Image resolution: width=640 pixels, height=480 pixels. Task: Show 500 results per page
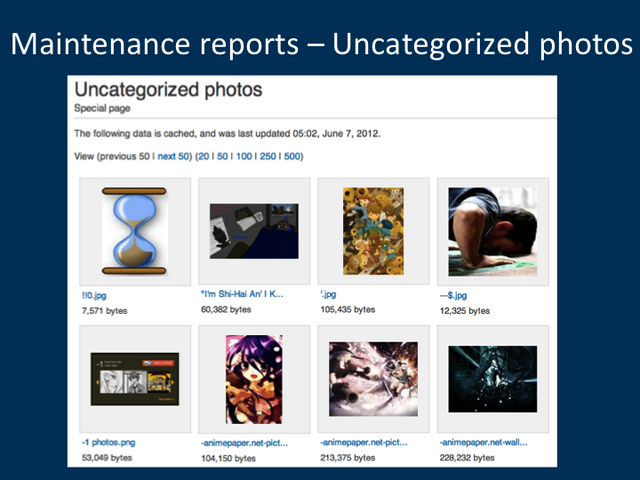[292, 156]
